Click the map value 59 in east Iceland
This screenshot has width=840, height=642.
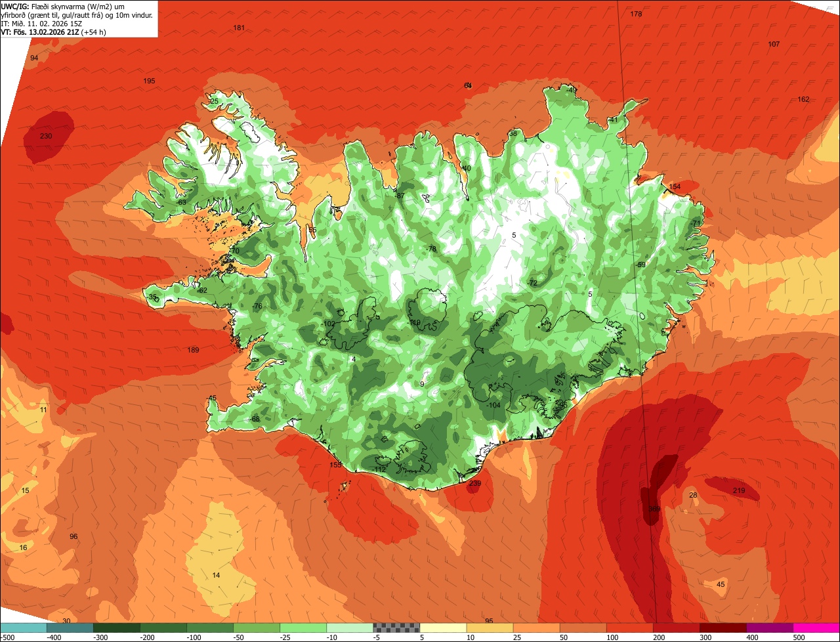coord(641,265)
